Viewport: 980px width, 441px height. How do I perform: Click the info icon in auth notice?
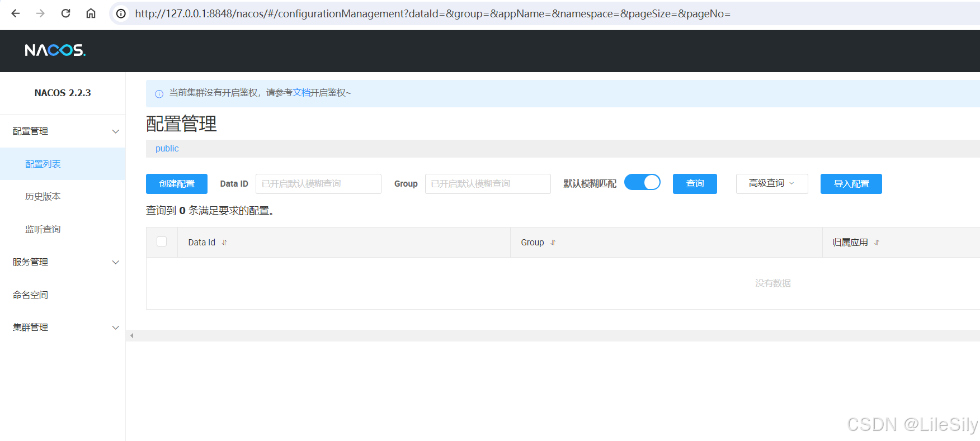[159, 94]
